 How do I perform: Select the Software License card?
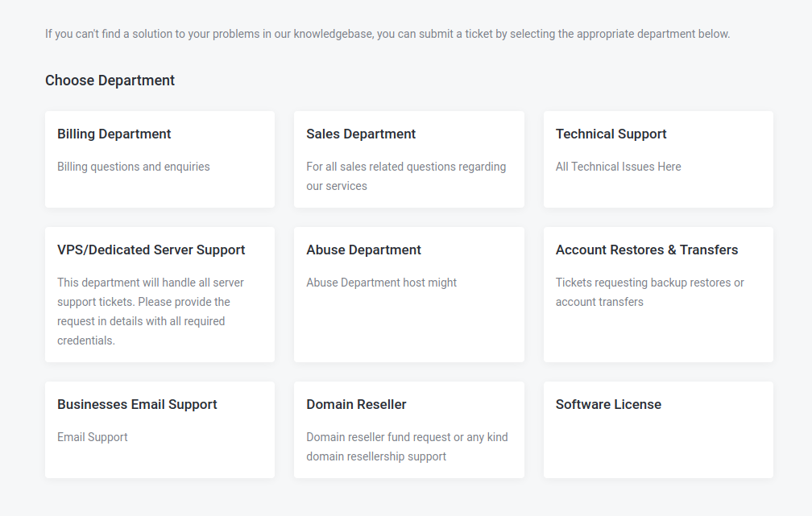[658, 430]
